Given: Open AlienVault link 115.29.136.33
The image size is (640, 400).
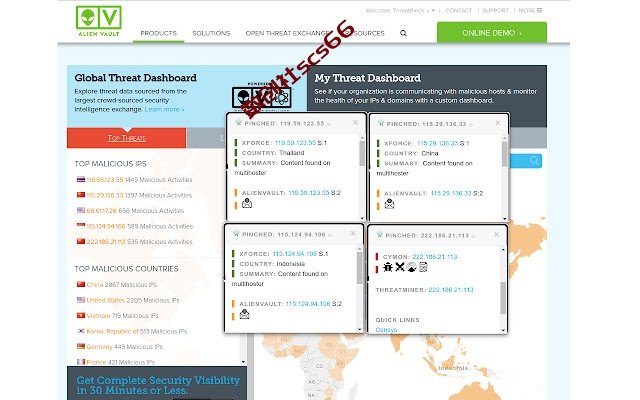Looking at the screenshot, I should 451,193.
